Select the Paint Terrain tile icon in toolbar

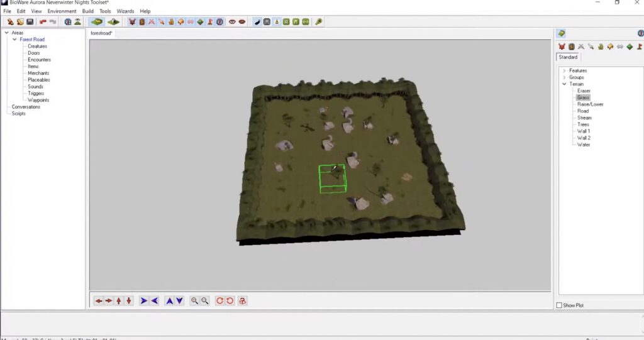coord(97,22)
